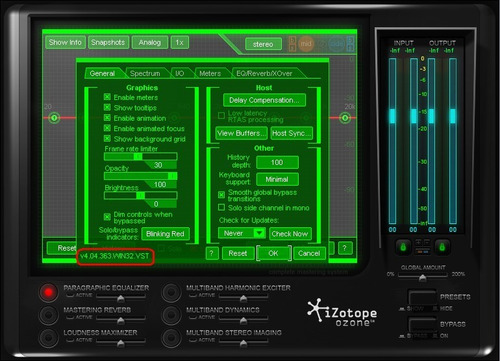Image resolution: width=500 pixels, height=361 pixels.
Task: Toggle Show background grid checkbox
Action: pos(107,138)
